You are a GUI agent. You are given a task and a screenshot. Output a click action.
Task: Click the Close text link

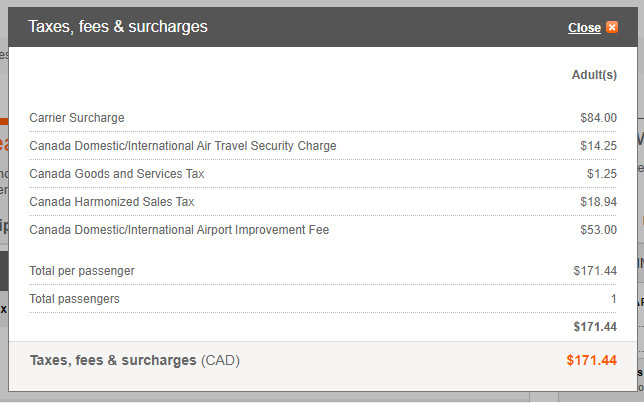tap(584, 28)
